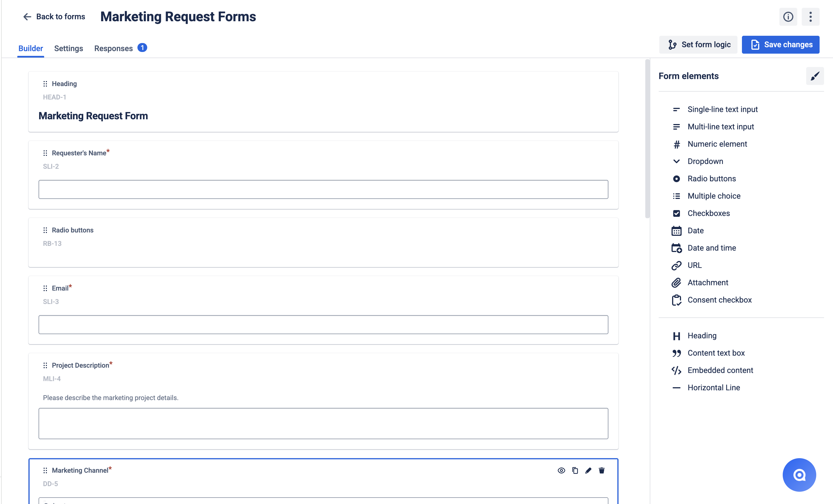Switch to the Settings tab
833x504 pixels.
point(68,48)
